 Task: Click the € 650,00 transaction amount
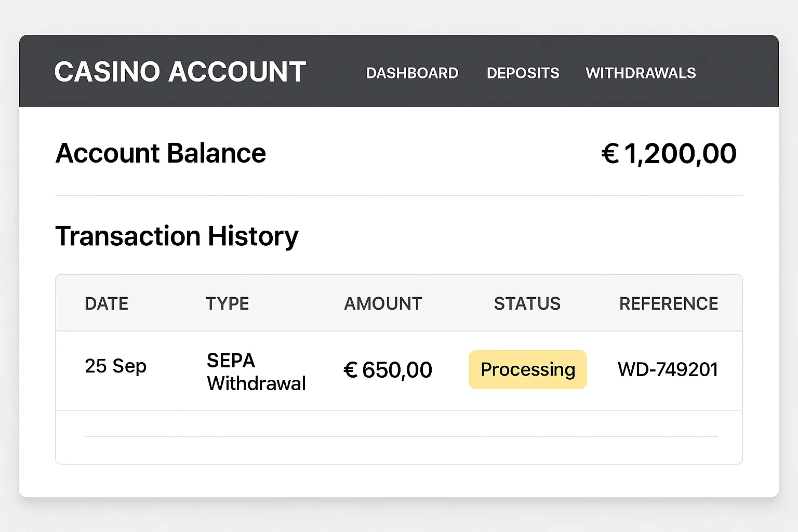(x=388, y=370)
